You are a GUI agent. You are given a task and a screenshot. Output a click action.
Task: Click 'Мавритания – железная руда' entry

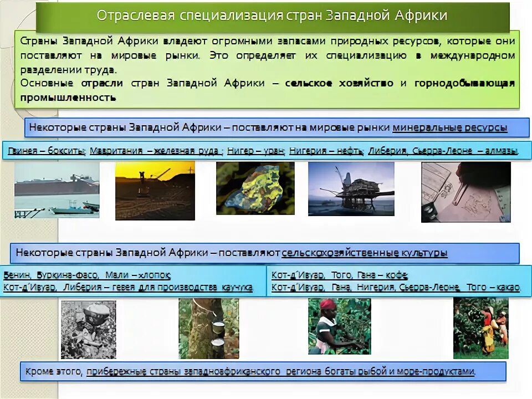[156, 151]
